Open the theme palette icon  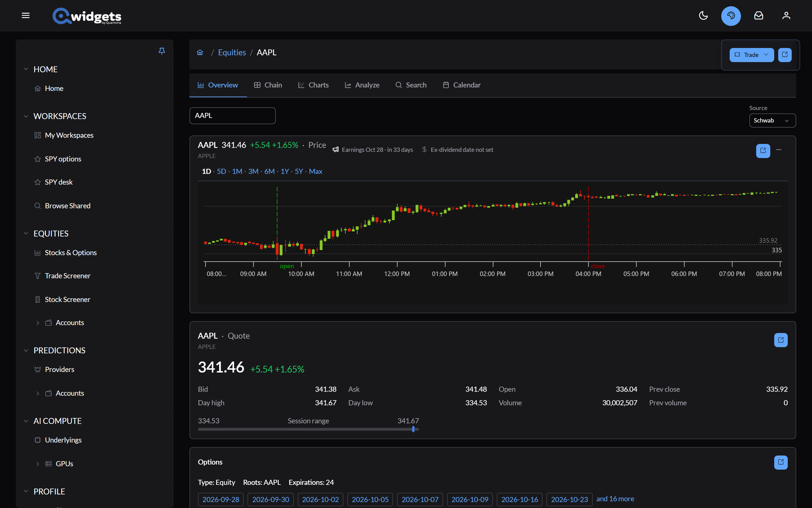point(731,16)
